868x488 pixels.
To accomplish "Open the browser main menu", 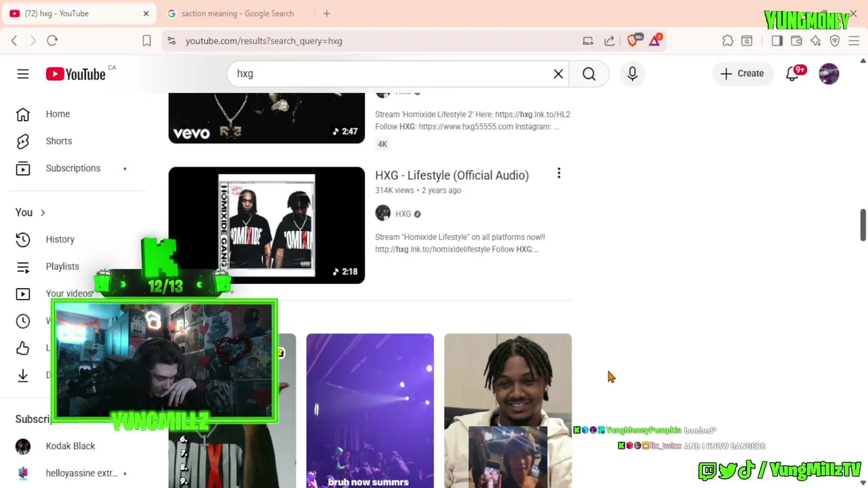I will 854,41.
